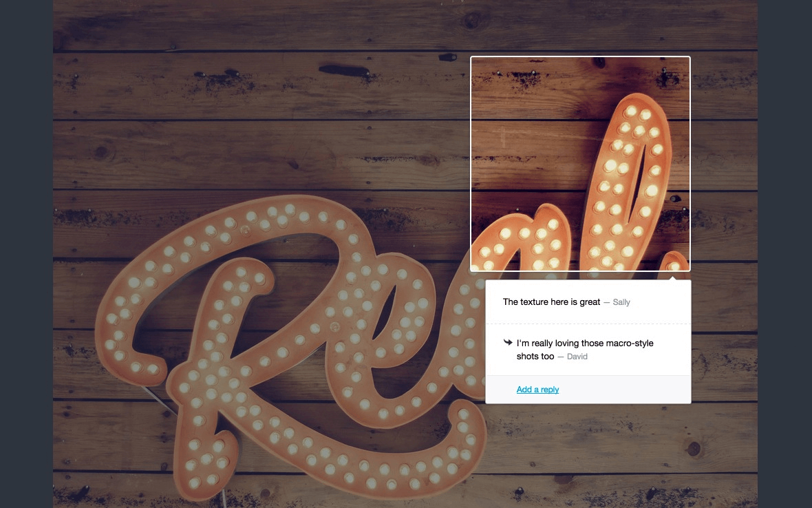The height and width of the screenshot is (508, 812).
Task: Select David's reply about macro-style shots
Action: tap(585, 350)
